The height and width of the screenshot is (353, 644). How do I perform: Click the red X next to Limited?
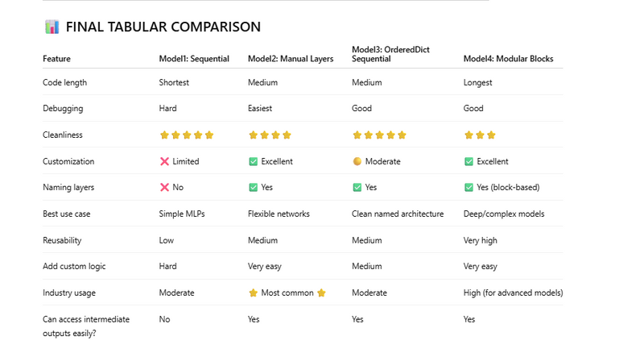164,161
